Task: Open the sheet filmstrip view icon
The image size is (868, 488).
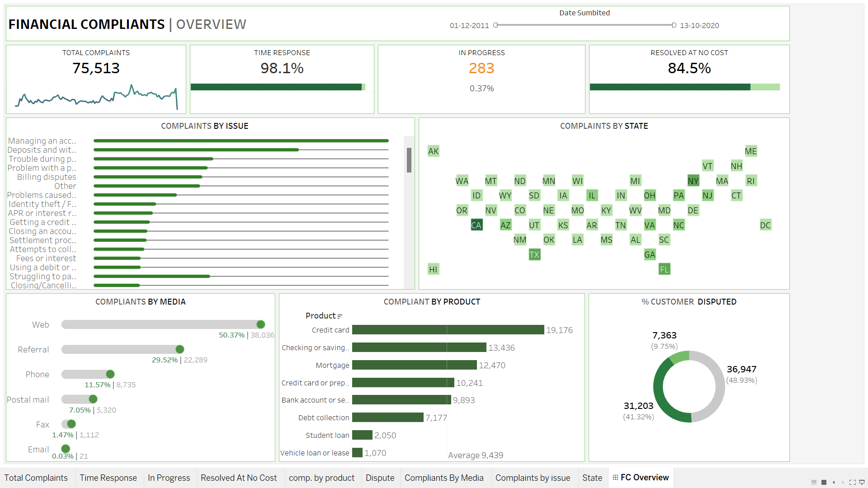Action: pyautogui.click(x=814, y=483)
